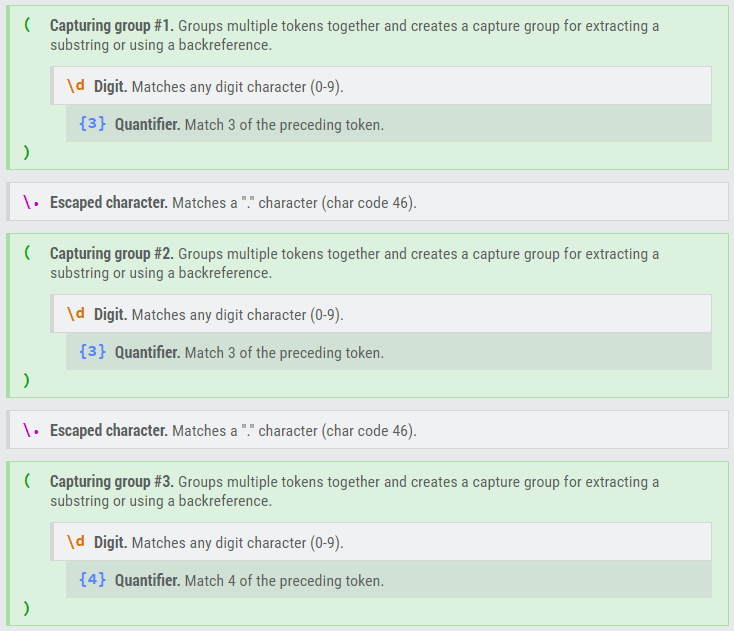Select the {4} quantifier token in group #3

point(92,581)
